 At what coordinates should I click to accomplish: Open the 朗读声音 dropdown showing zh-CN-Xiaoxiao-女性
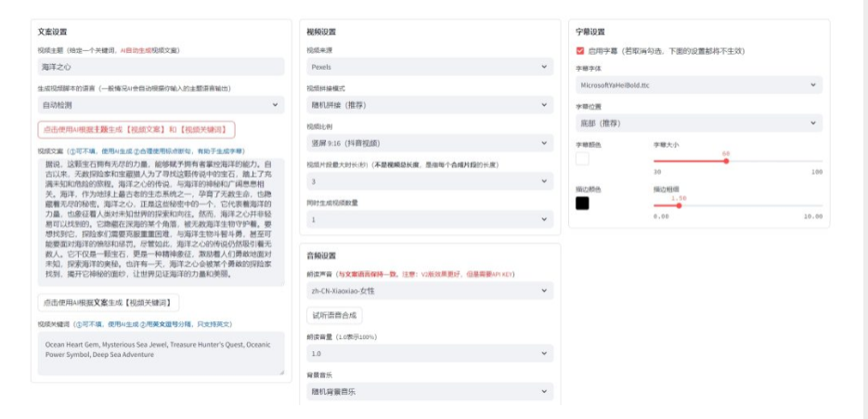click(x=429, y=291)
